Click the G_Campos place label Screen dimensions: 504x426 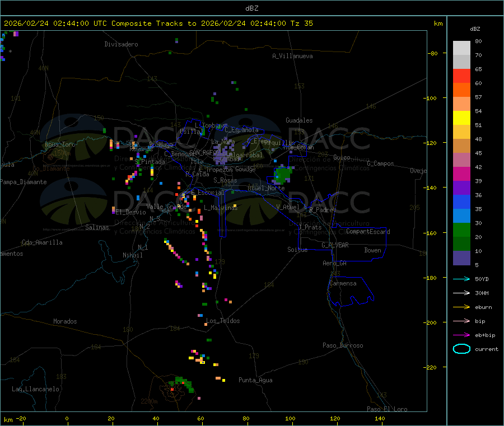click(x=380, y=163)
